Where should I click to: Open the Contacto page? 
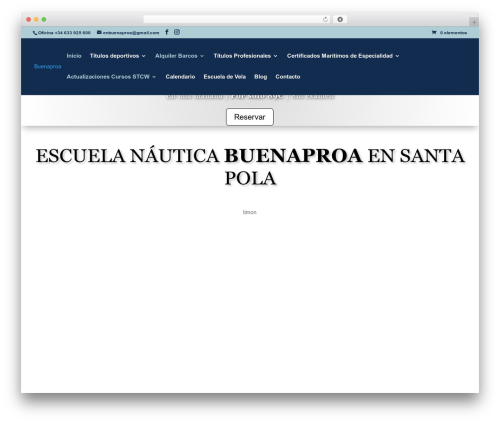coord(288,77)
